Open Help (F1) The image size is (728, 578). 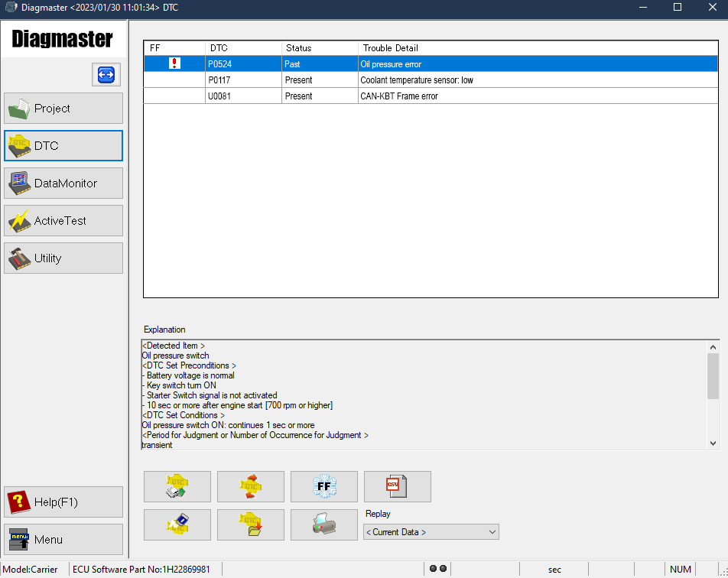click(63, 502)
